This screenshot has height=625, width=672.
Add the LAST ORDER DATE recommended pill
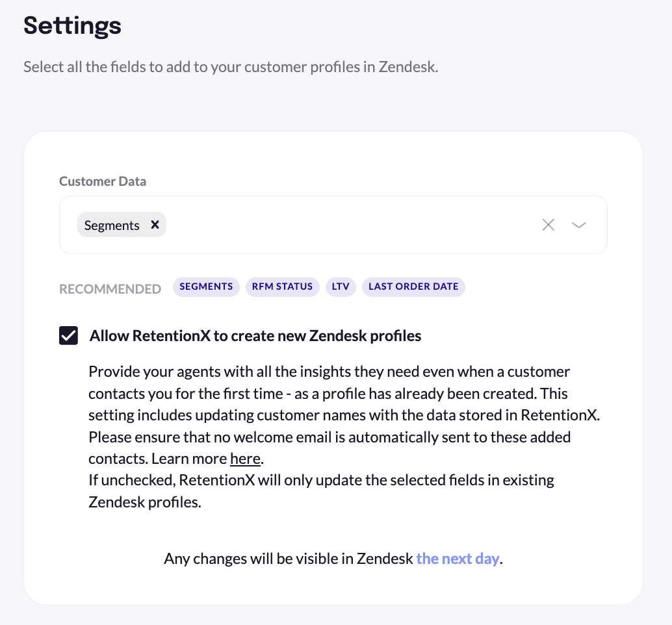point(413,287)
